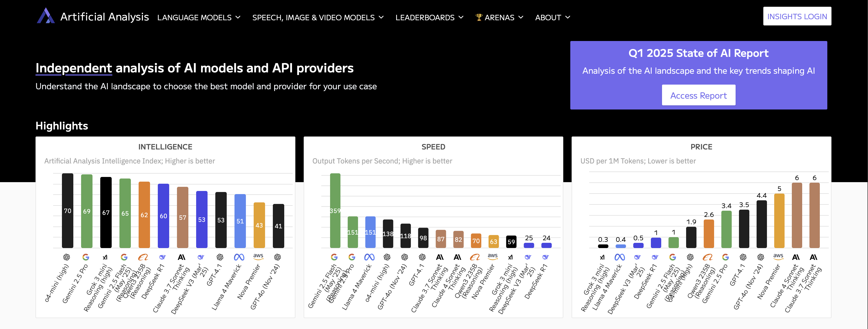868x329 pixels.
Task: Click the black Grok 59 bar in Speed chart
Action: pos(511,242)
